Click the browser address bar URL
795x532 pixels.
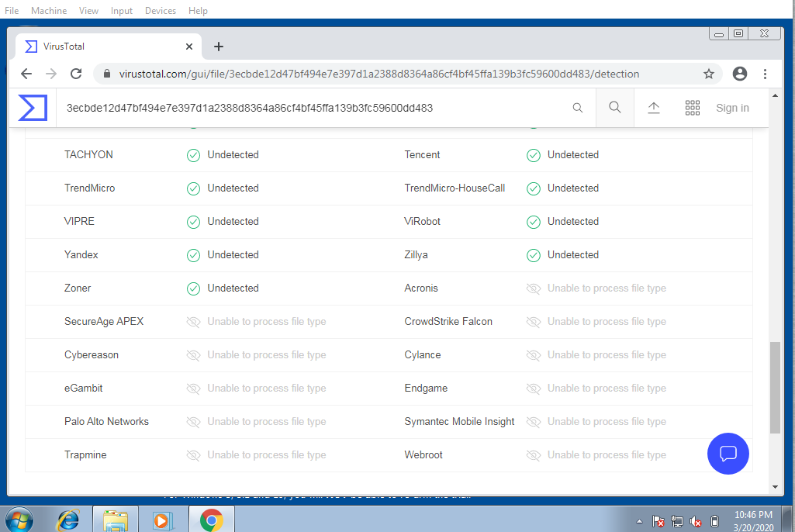(378, 74)
